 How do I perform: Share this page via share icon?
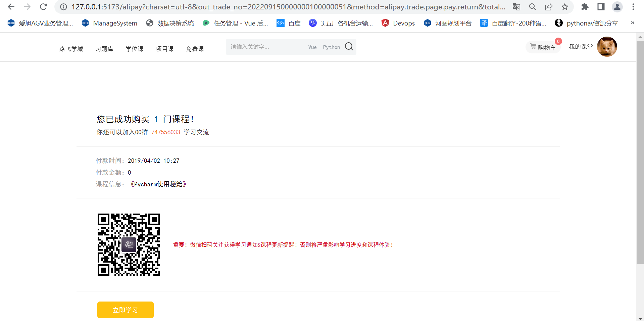[x=549, y=7]
